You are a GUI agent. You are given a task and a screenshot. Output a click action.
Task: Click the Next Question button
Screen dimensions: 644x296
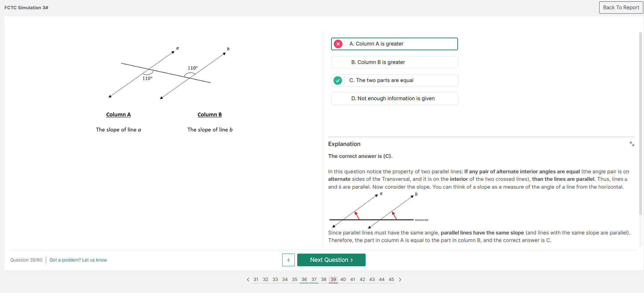(x=331, y=260)
